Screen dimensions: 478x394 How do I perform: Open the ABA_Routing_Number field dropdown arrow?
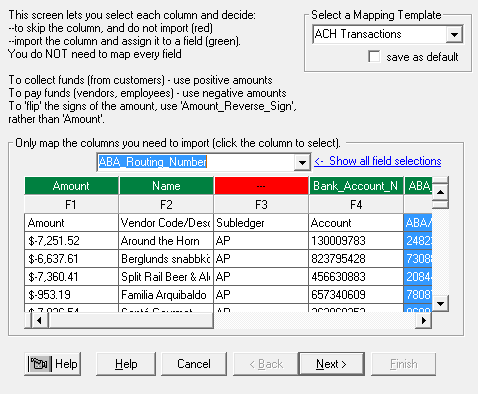(302, 162)
